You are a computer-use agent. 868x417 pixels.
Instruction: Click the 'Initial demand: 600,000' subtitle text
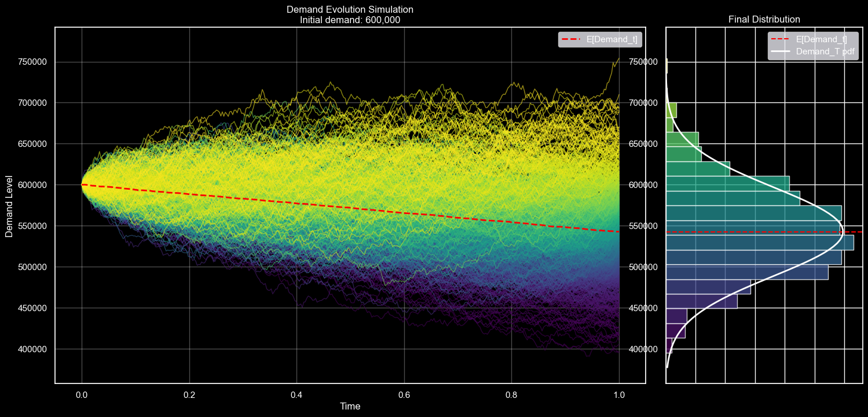click(x=350, y=20)
